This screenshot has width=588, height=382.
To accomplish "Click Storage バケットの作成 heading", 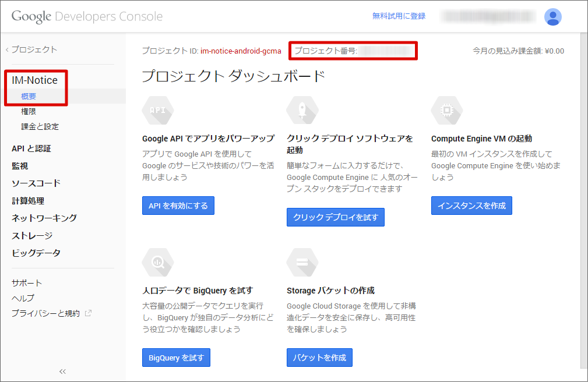I will pyautogui.click(x=330, y=291).
